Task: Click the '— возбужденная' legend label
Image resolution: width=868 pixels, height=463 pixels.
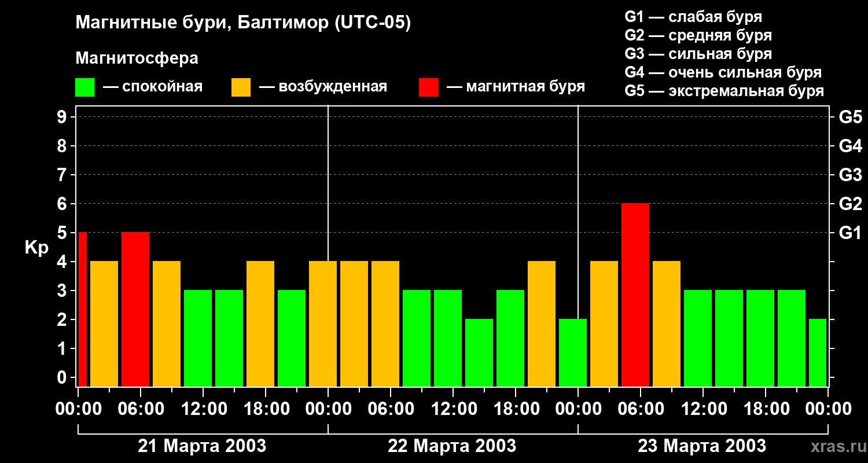Action: (x=323, y=87)
